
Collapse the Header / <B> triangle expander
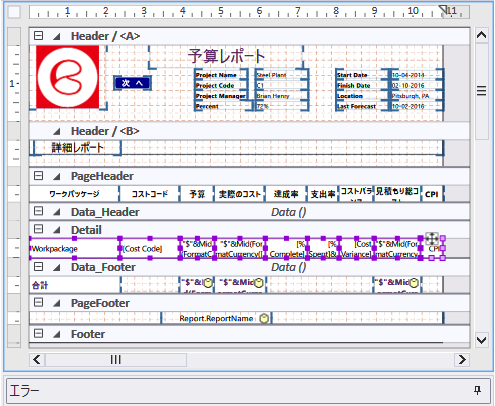click(x=57, y=131)
